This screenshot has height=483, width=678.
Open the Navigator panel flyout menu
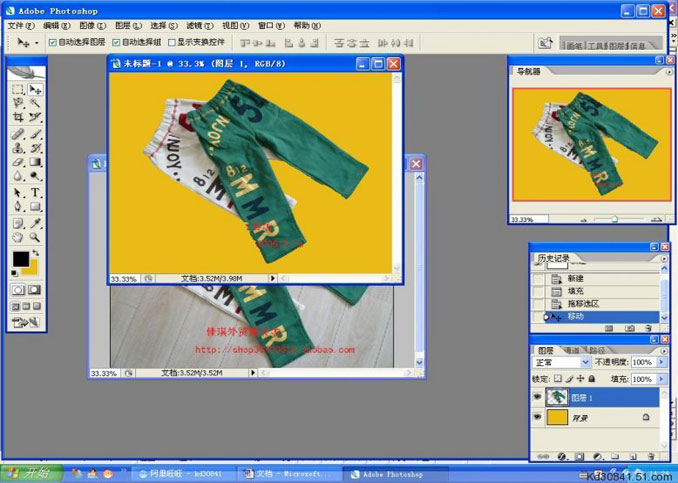pos(669,72)
